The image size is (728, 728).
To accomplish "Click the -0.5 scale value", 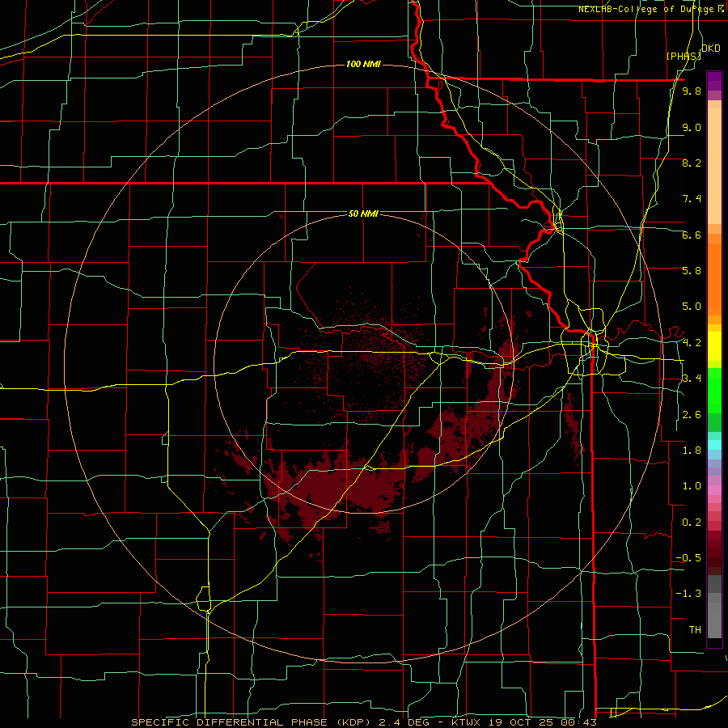I will click(x=688, y=557).
